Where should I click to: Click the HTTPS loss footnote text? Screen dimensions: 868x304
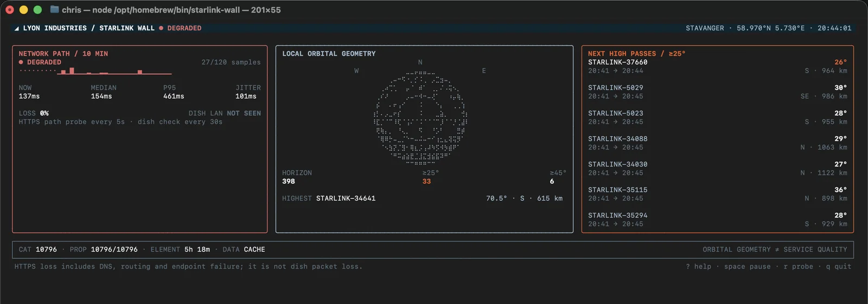tap(188, 267)
